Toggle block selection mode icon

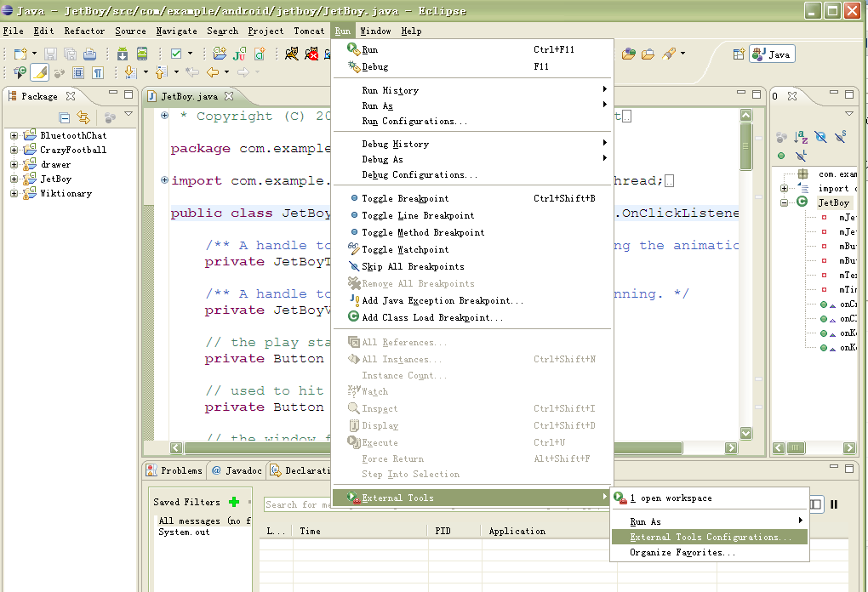coord(78,72)
